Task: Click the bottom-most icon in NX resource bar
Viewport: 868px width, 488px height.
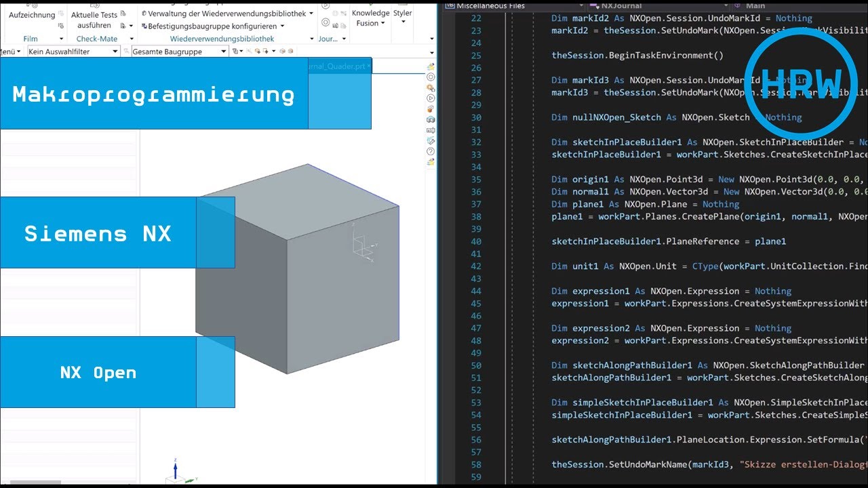Action: coord(431,162)
